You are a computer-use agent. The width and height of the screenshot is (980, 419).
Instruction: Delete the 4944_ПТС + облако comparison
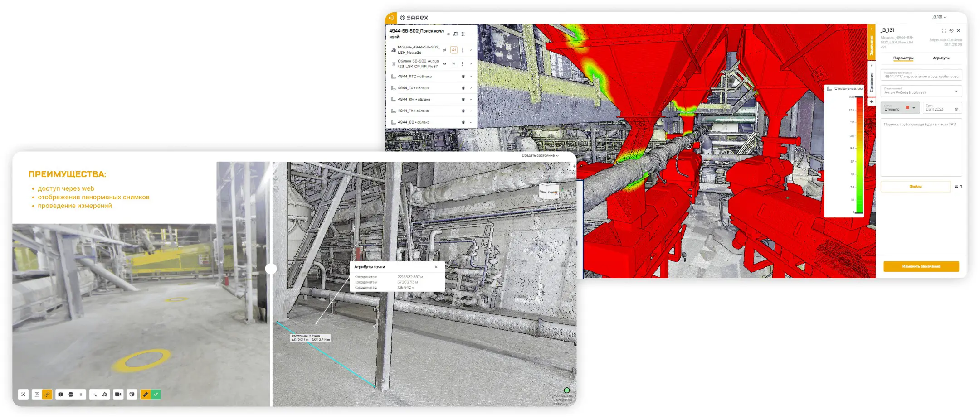pos(463,77)
